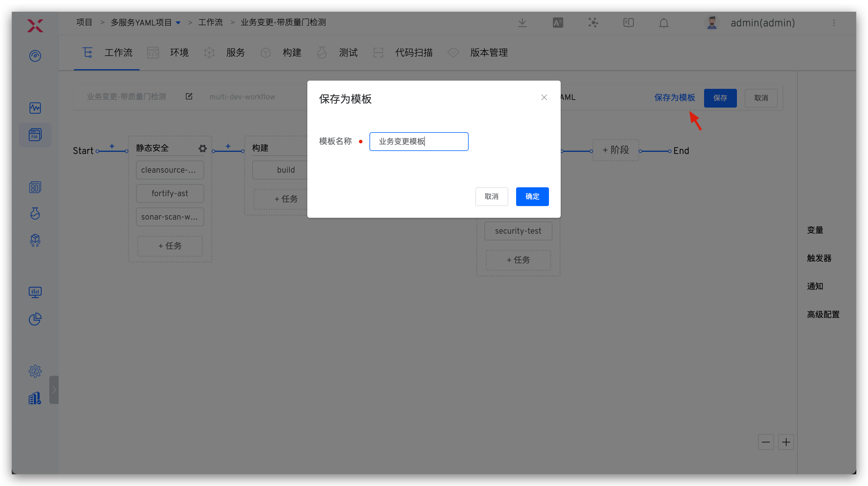Open the 代码扫描 tab
The height and width of the screenshot is (486, 868).
pyautogui.click(x=414, y=52)
